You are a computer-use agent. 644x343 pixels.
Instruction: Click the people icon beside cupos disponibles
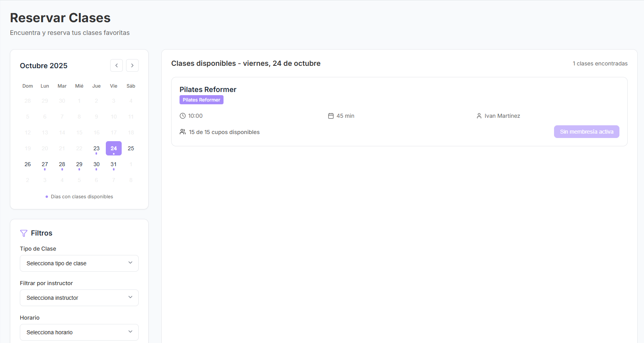point(183,132)
